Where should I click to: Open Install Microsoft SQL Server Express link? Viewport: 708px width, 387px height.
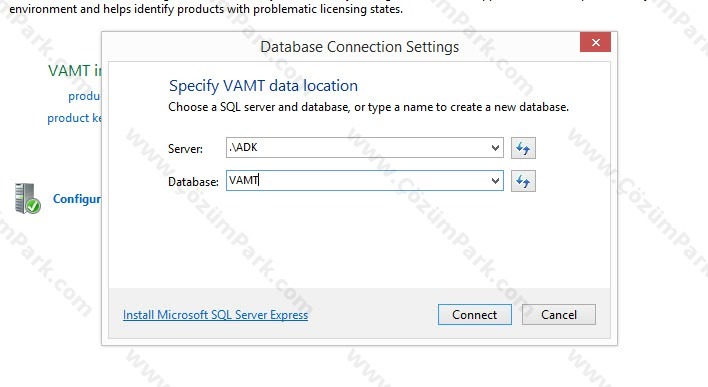point(215,315)
